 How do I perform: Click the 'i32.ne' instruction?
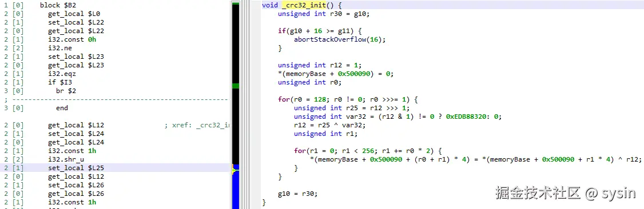pos(60,49)
